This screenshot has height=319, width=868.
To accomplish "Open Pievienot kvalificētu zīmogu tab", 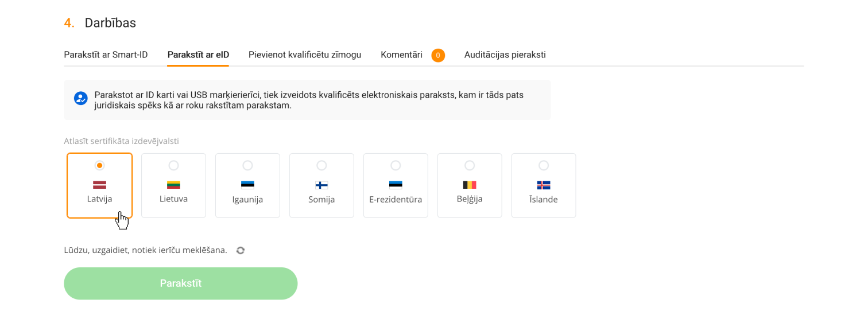I will click(x=305, y=55).
